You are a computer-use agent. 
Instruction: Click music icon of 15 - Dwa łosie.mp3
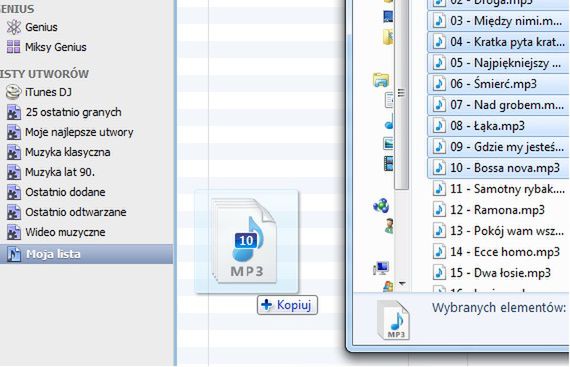439,273
